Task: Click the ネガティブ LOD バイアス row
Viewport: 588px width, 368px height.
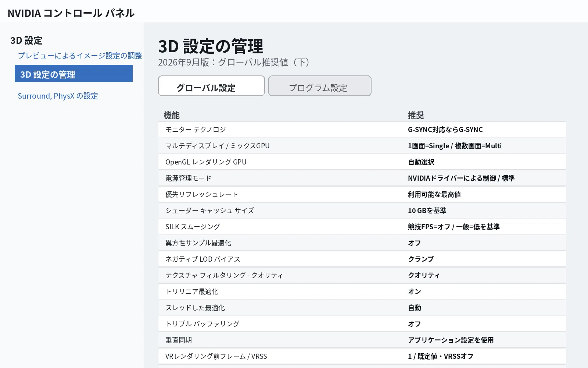Action: click(362, 259)
